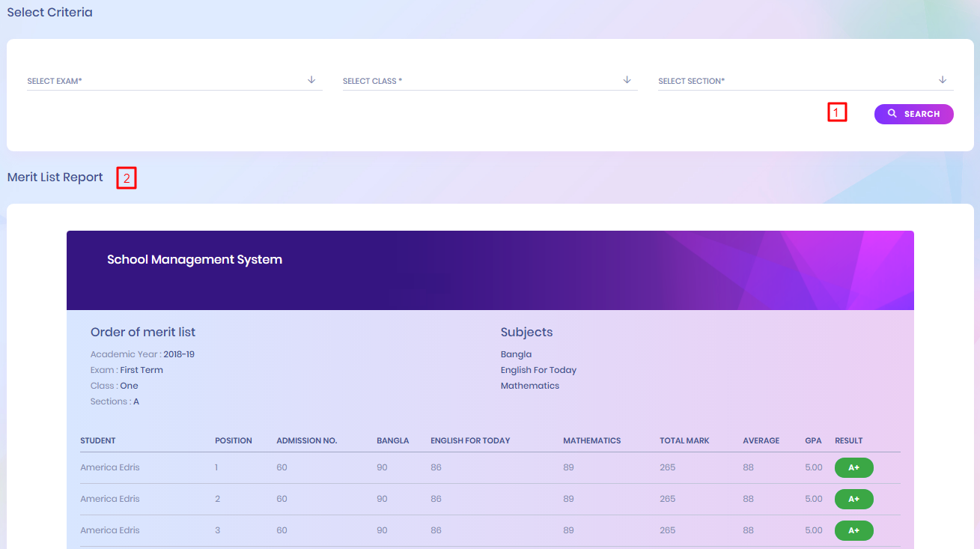The image size is (980, 549).
Task: Open the Select Class dropdown
Action: tap(479, 81)
